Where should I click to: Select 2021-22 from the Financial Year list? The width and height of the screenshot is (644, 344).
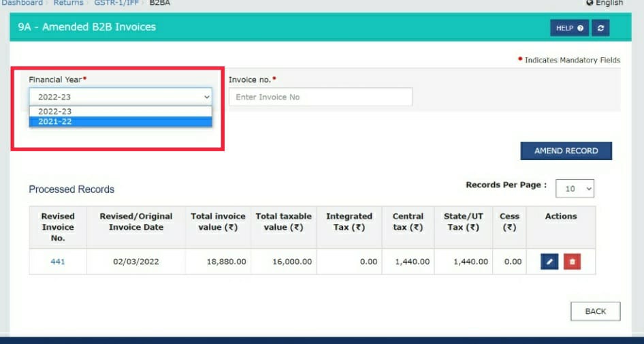click(120, 122)
